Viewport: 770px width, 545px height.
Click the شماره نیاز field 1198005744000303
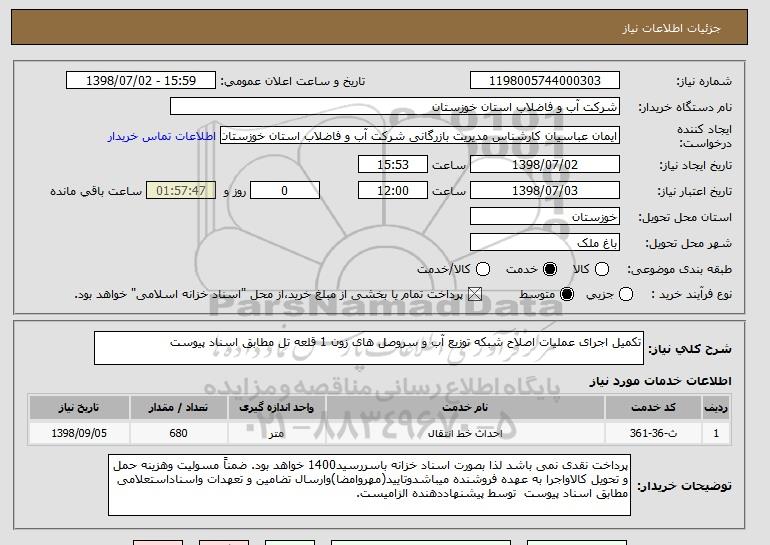click(x=545, y=81)
